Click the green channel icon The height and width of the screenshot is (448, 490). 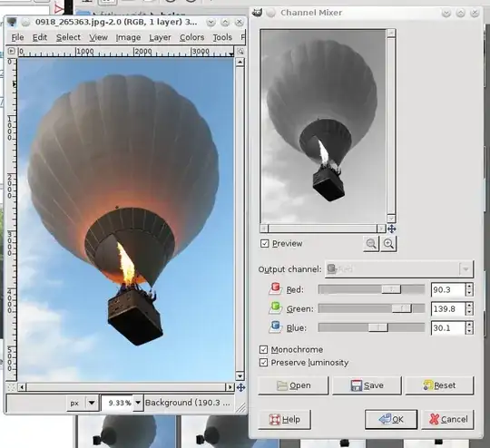(x=275, y=308)
